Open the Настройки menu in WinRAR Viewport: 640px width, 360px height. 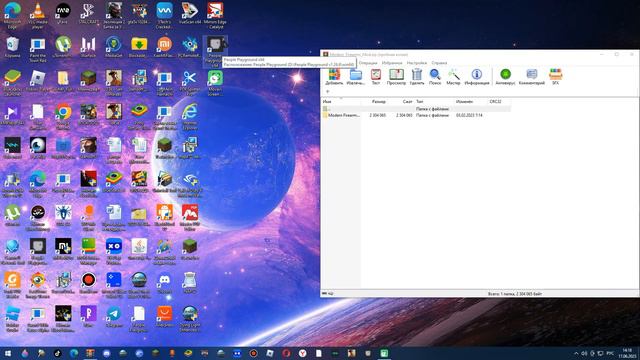417,63
